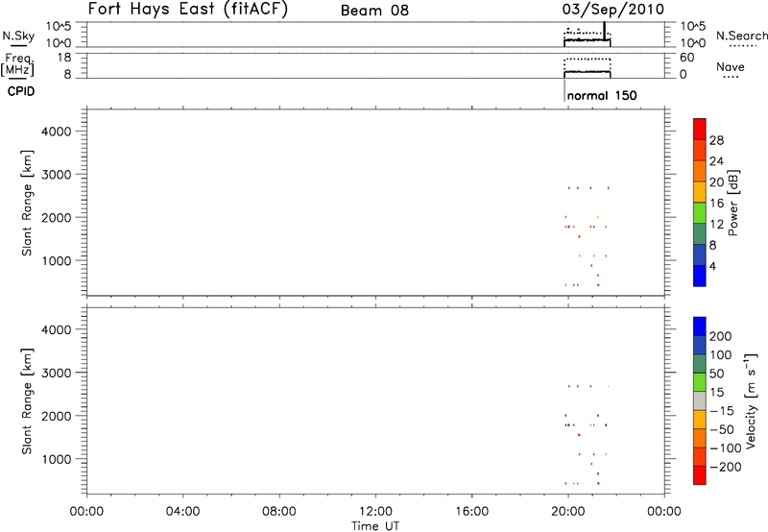The height and width of the screenshot is (532, 768).
Task: Click the '16:00' time axis tick label
Action: point(471,512)
